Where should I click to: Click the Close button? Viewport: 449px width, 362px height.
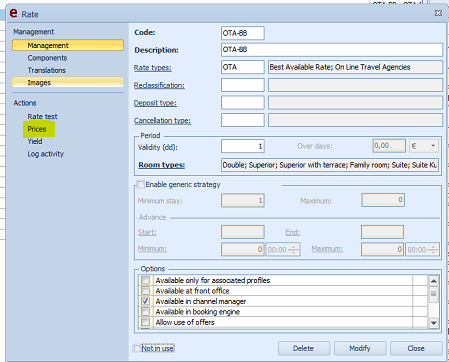(416, 348)
